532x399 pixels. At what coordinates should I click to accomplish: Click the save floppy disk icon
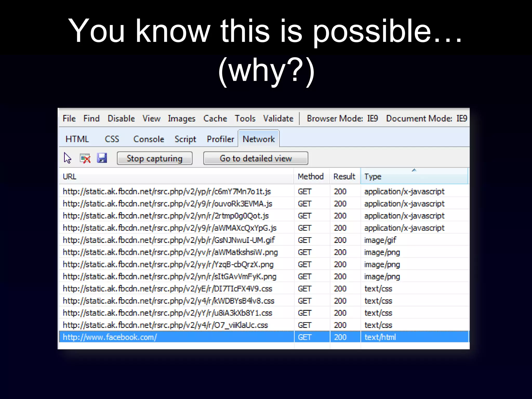pyautogui.click(x=102, y=158)
